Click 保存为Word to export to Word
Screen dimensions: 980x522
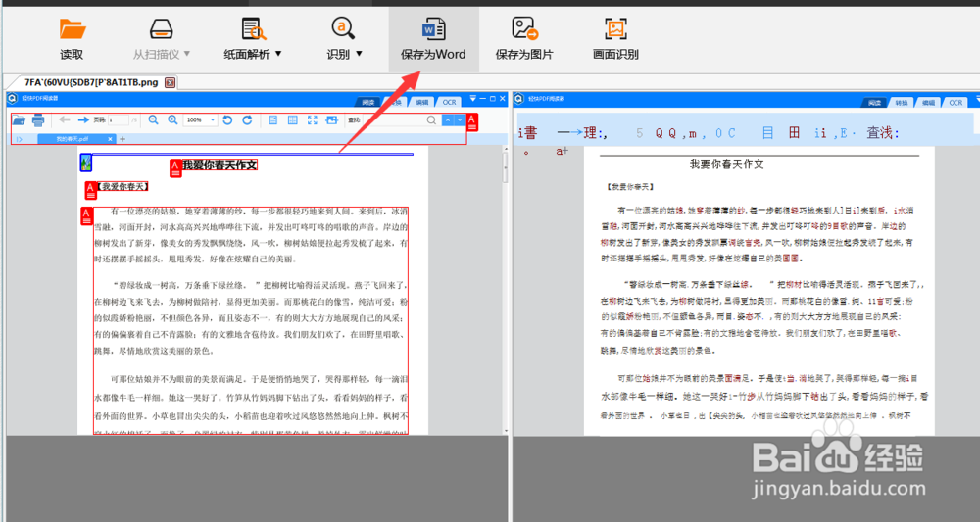point(433,39)
